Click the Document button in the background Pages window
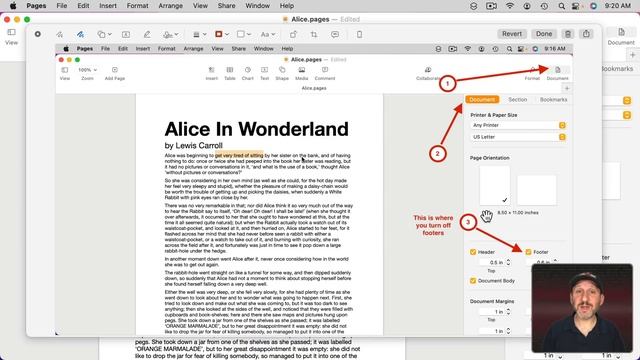Screen dimensions: 640x360 point(621,36)
